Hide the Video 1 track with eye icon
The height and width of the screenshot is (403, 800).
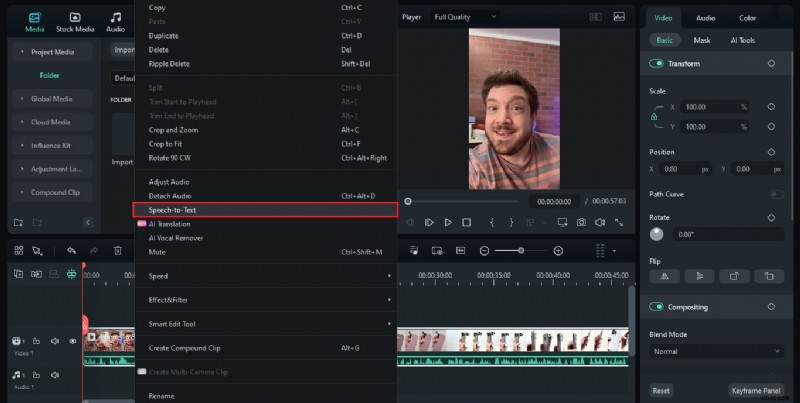pos(72,341)
